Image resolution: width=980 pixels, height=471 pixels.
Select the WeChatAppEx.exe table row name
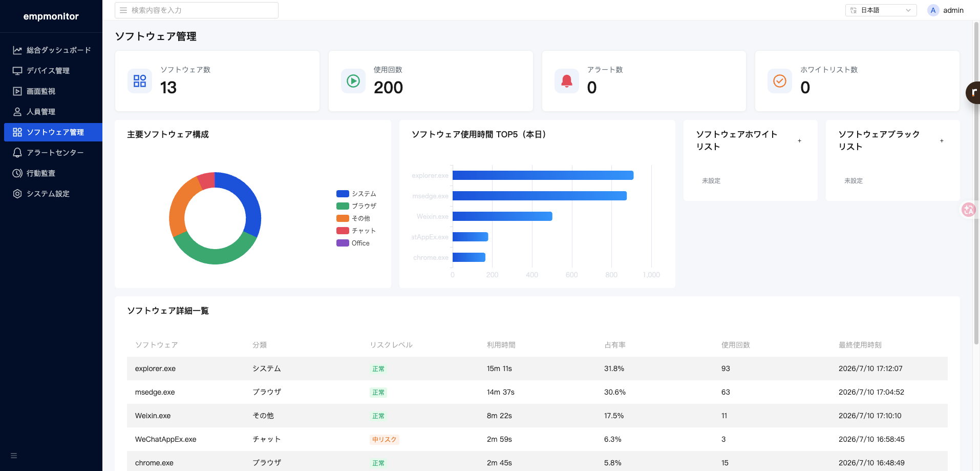coord(166,439)
